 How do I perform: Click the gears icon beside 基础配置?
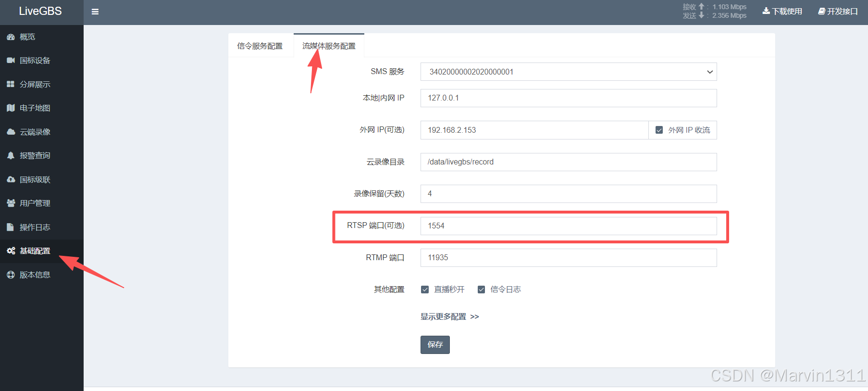point(11,251)
